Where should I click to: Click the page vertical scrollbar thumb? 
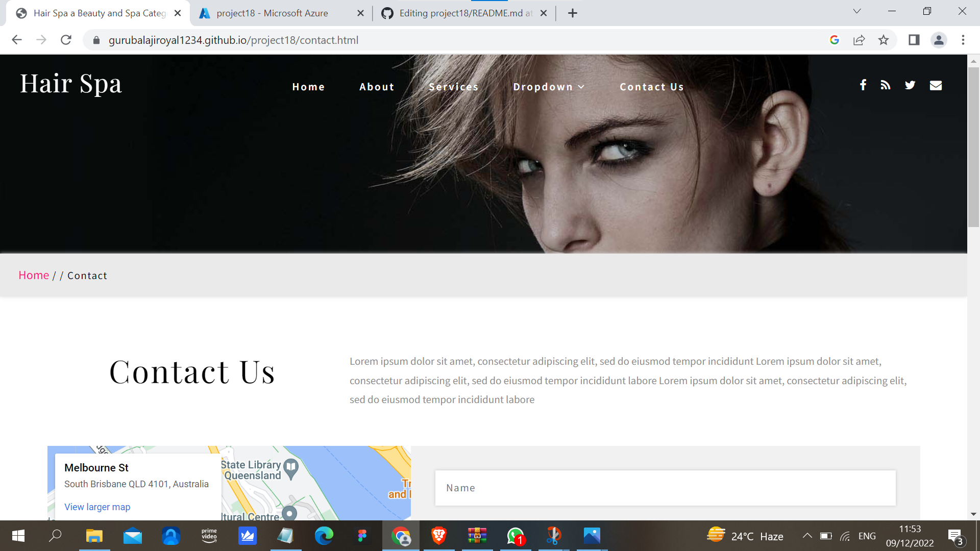[x=973, y=148]
